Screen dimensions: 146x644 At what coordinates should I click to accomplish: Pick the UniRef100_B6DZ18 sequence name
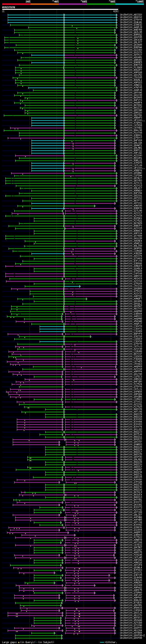(131, 417)
